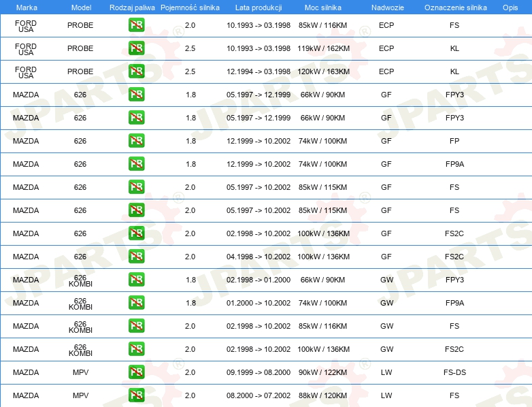
Task: Click fuel icon in 626 Kombi FP9A row
Action: click(136, 302)
